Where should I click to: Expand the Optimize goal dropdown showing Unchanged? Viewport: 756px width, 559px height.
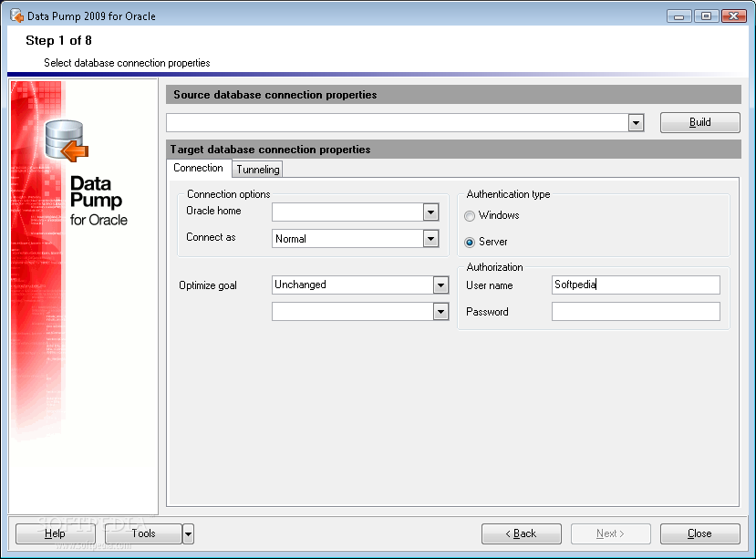(x=440, y=285)
